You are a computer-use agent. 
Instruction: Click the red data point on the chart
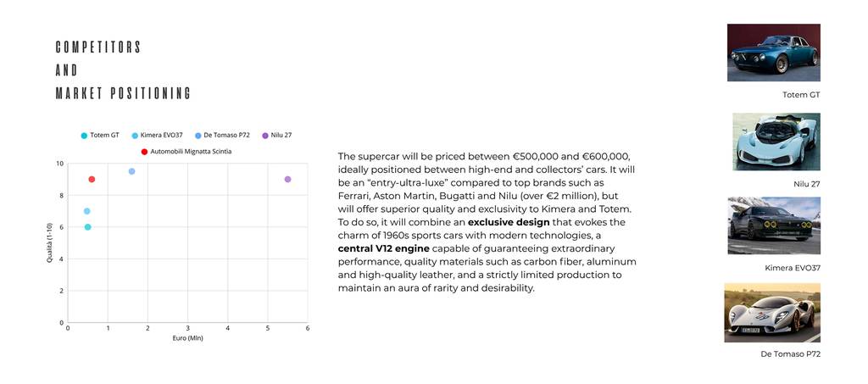point(92,180)
